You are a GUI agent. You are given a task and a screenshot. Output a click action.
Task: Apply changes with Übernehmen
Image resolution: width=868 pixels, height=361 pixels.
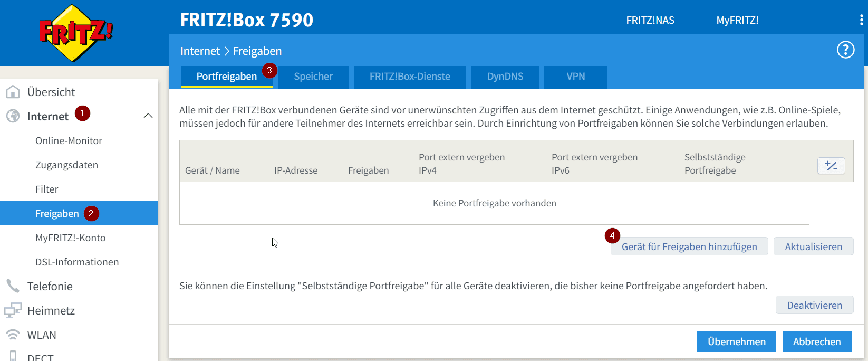pyautogui.click(x=736, y=341)
